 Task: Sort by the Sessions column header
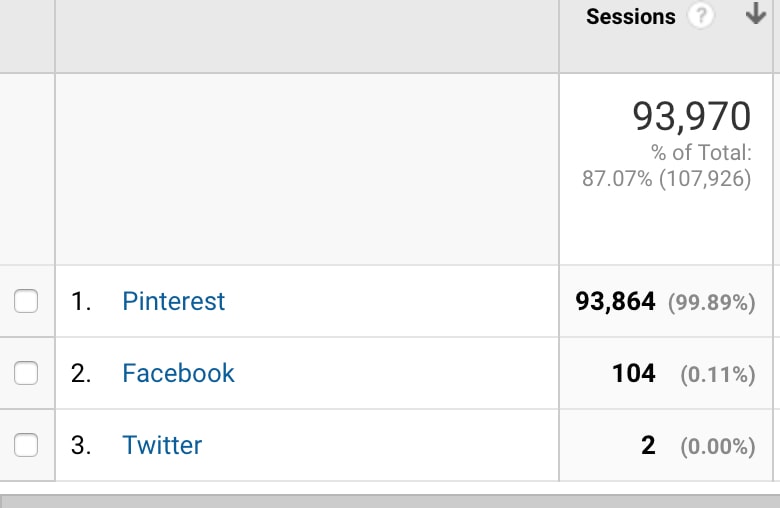click(631, 17)
